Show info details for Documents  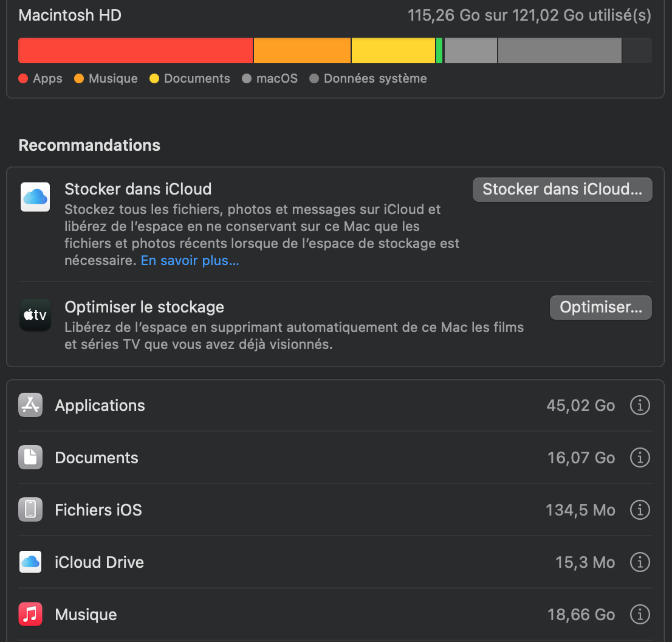[639, 458]
